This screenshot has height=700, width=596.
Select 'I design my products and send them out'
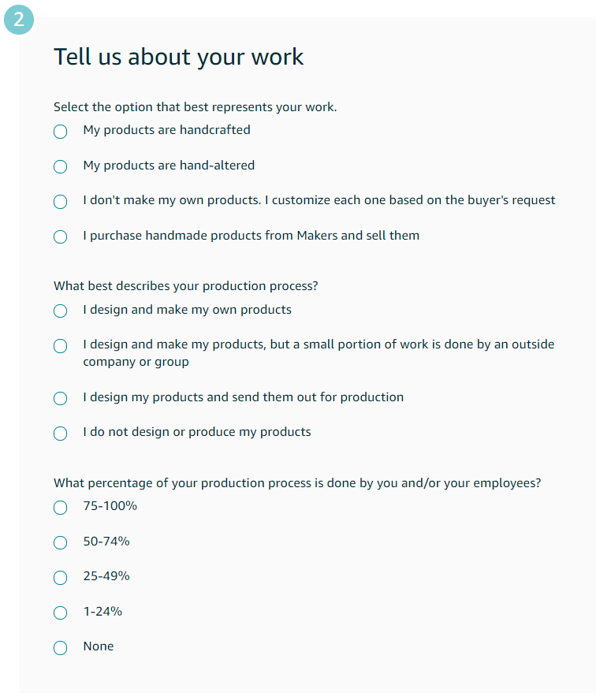click(x=60, y=398)
